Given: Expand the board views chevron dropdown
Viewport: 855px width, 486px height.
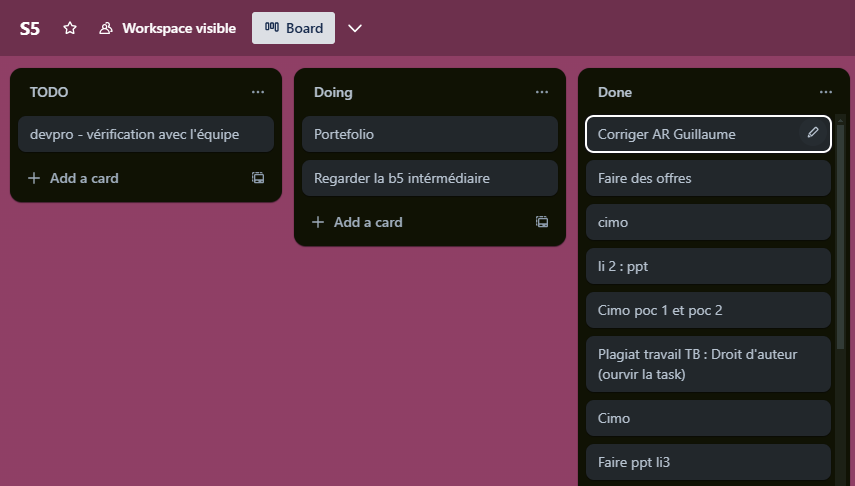Looking at the screenshot, I should pos(355,28).
